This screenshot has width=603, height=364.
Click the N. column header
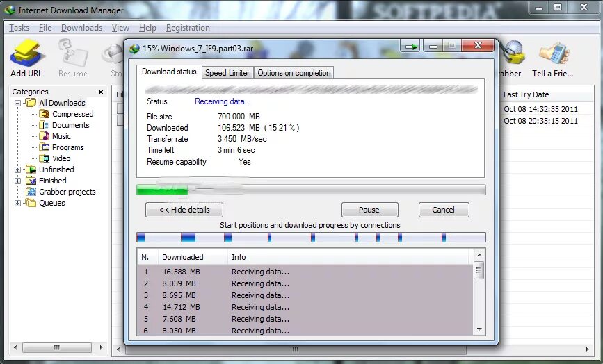pos(147,257)
